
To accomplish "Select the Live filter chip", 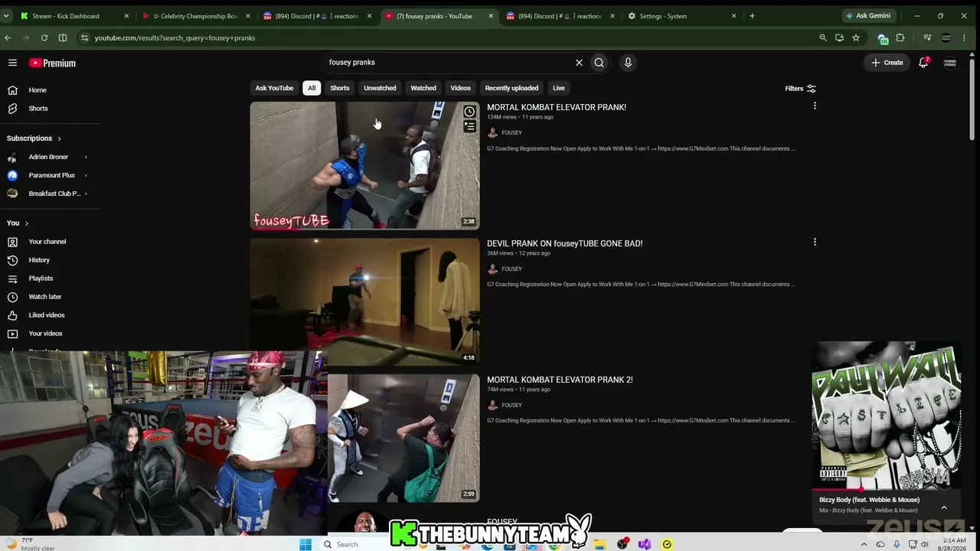I will (x=559, y=88).
